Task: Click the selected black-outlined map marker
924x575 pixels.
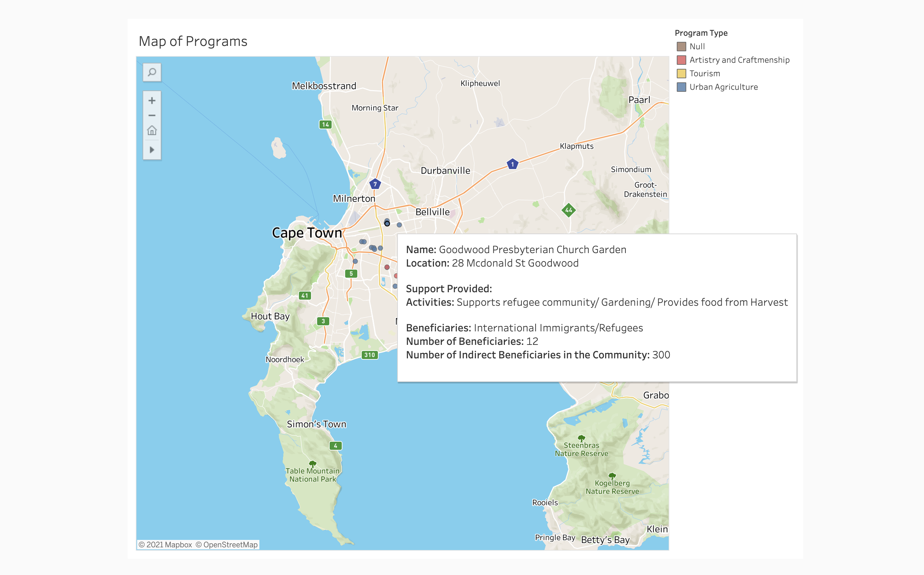Action: 387,224
